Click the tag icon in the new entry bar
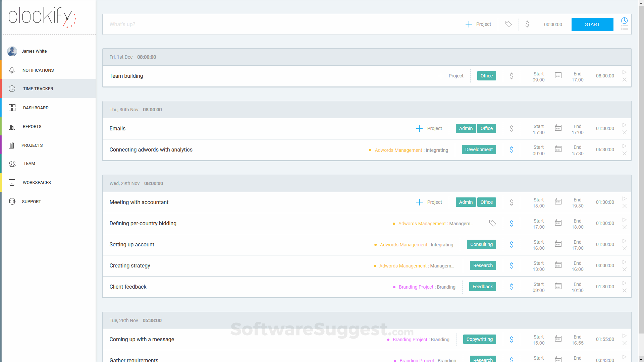Viewport: 644px width, 362px height. [508, 24]
